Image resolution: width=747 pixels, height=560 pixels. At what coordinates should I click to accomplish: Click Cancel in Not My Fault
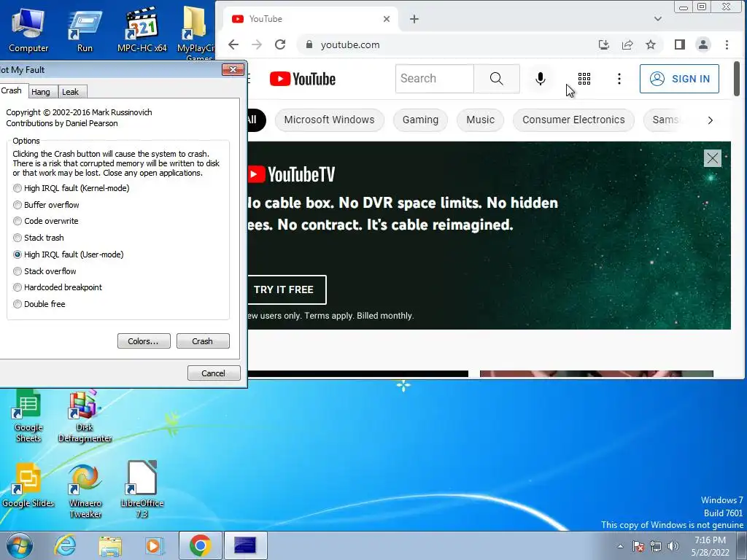[x=214, y=373]
